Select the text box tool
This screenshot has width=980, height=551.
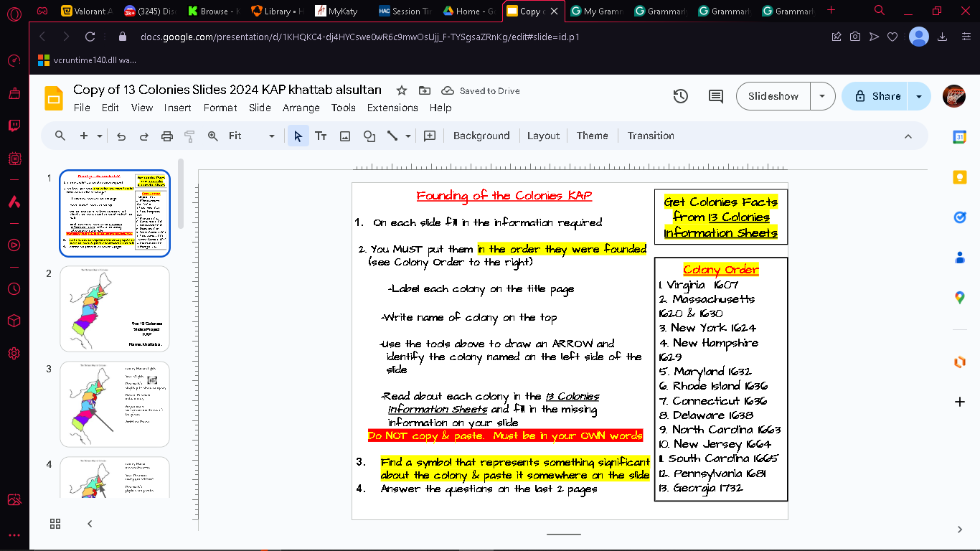pos(321,136)
